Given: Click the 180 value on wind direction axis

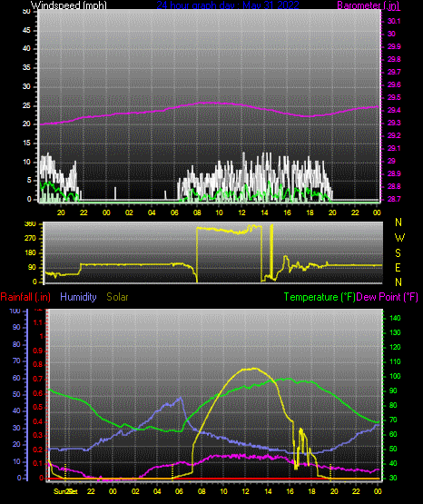Looking at the screenshot, I should pos(31,253).
